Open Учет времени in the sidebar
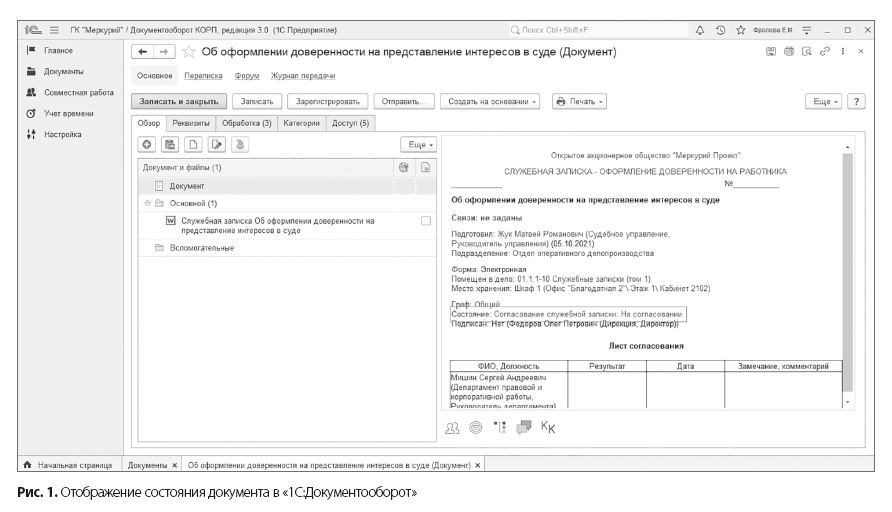 68,114
